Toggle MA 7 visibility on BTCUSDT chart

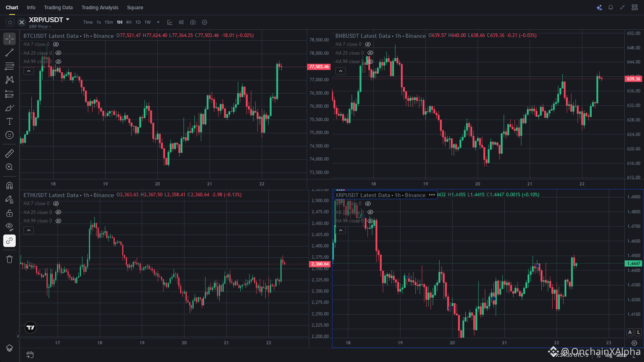(x=56, y=44)
